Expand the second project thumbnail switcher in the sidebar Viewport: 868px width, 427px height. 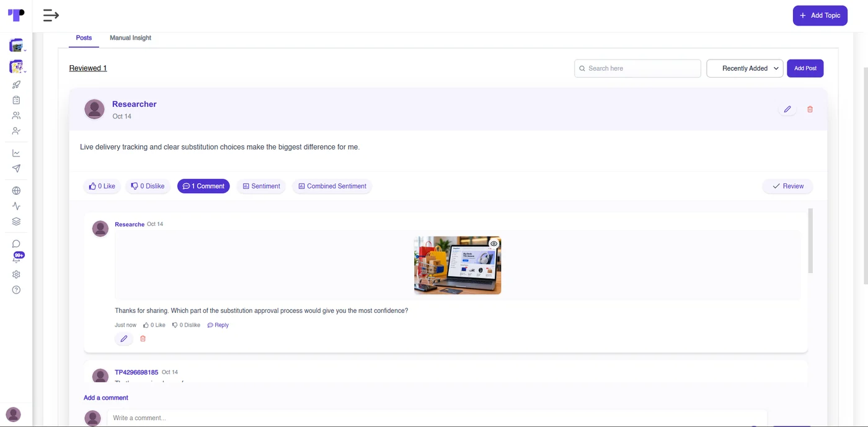point(17,66)
